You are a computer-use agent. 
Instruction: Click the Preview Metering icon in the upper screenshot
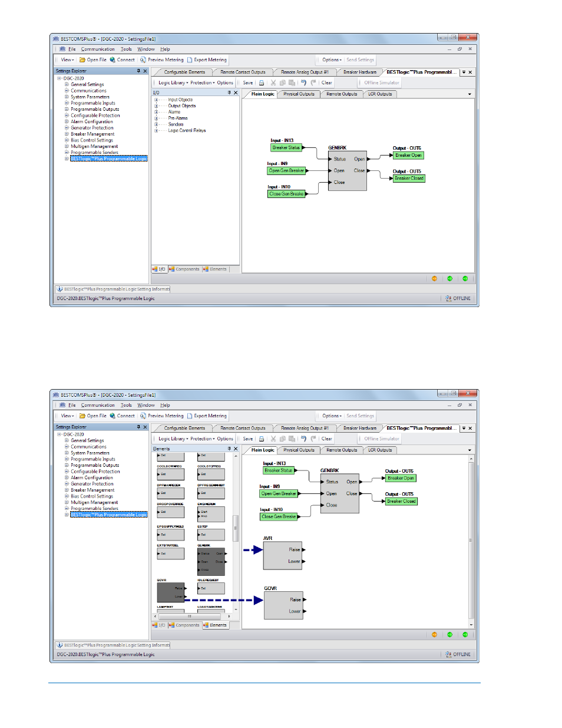143,60
